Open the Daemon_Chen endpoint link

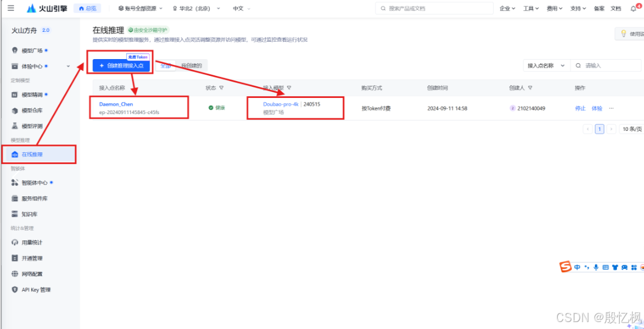pyautogui.click(x=116, y=104)
